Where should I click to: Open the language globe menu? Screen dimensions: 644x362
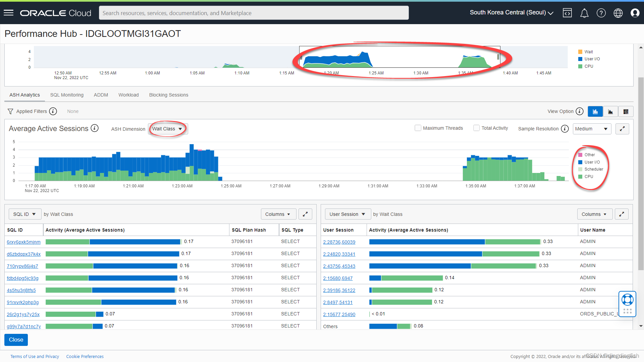pyautogui.click(x=618, y=13)
